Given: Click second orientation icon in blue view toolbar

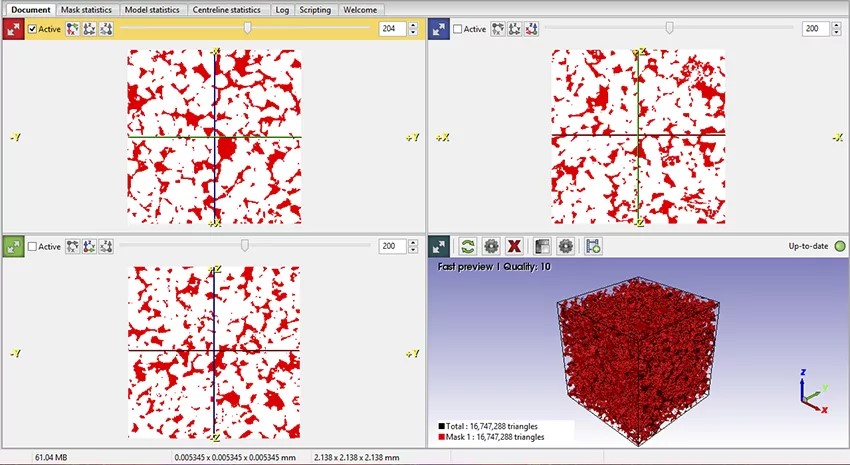Looking at the screenshot, I should pos(514,29).
